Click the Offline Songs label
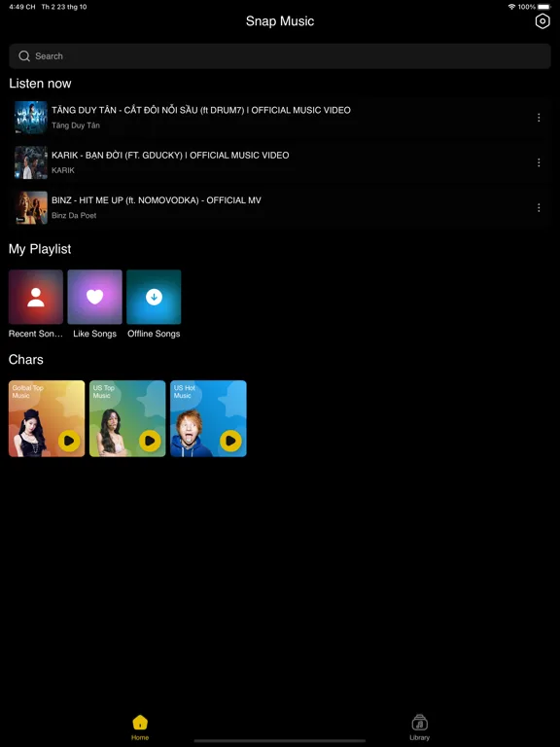This screenshot has height=747, width=560. [154, 334]
